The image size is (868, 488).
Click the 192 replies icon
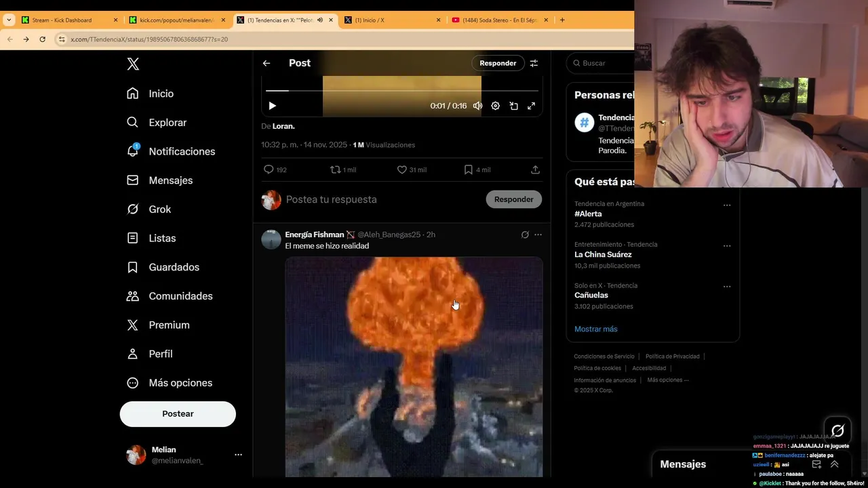point(269,169)
